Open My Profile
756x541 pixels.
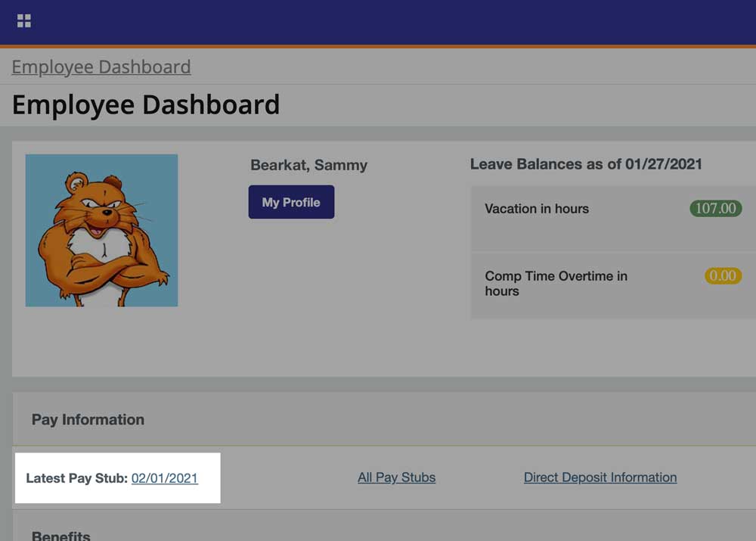[x=290, y=201]
